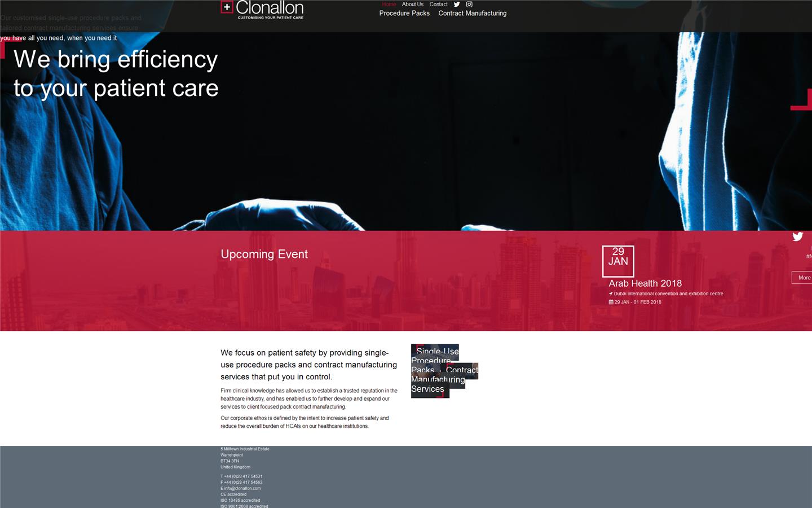Open the Contract Manufacturing Services tile
This screenshot has width=812, height=508.
click(444, 380)
